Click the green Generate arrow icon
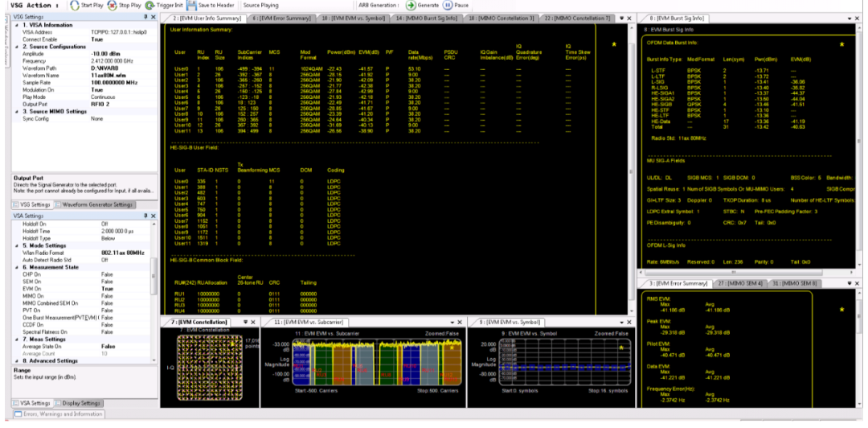The width and height of the screenshot is (868, 428). [x=411, y=5]
